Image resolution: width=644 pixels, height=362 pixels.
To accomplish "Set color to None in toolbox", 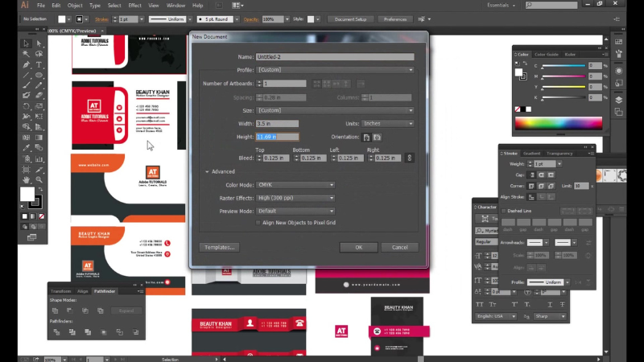I will [42, 216].
